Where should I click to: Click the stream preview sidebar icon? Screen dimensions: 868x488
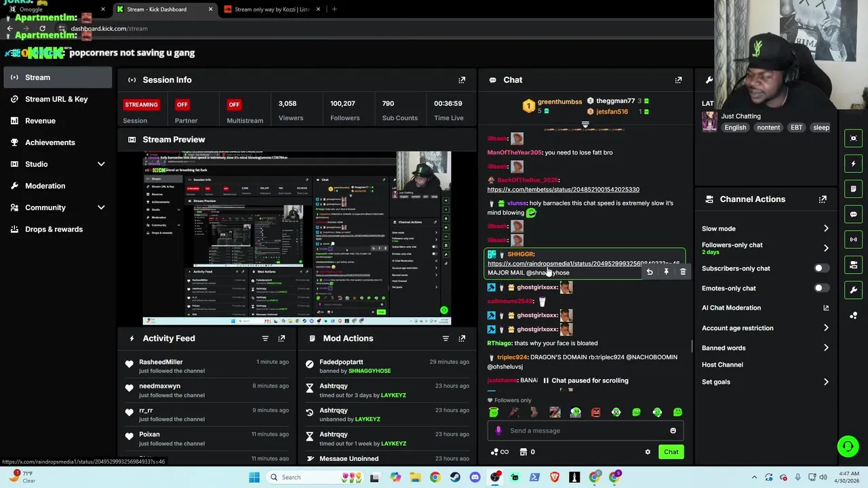[x=853, y=138]
